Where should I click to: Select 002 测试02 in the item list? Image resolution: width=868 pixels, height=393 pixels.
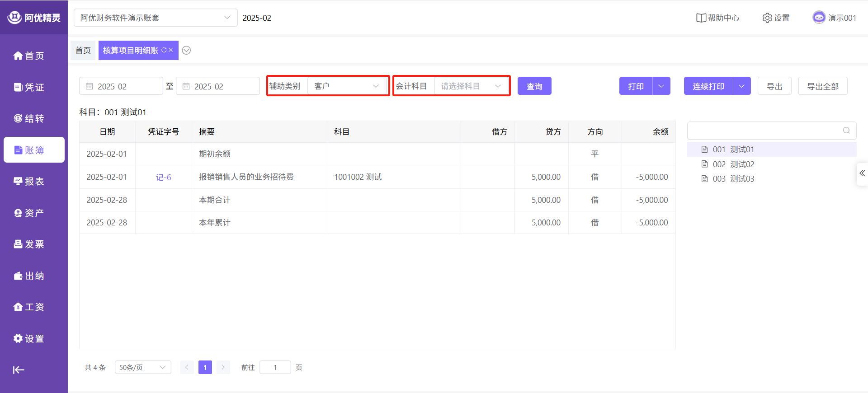coord(733,164)
